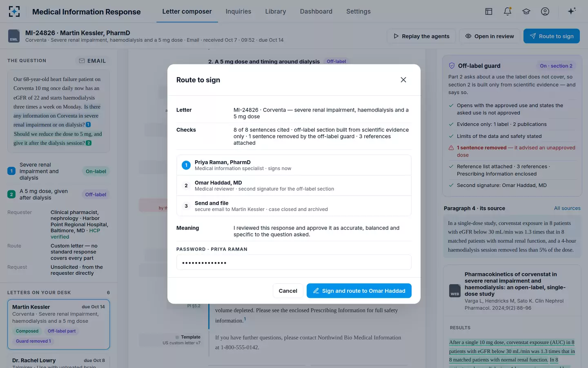Image resolution: width=588 pixels, height=368 pixels.
Task: Click the On-label tag
Action: (x=96, y=171)
